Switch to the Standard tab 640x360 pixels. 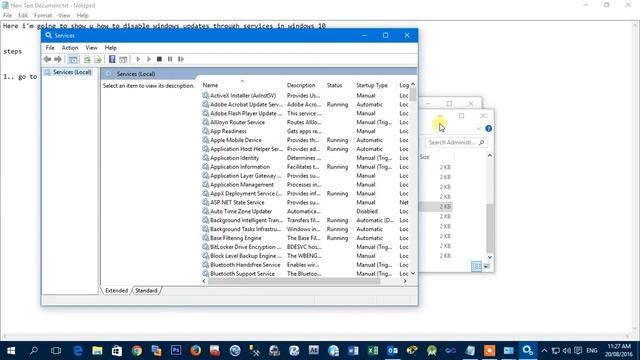click(146, 291)
